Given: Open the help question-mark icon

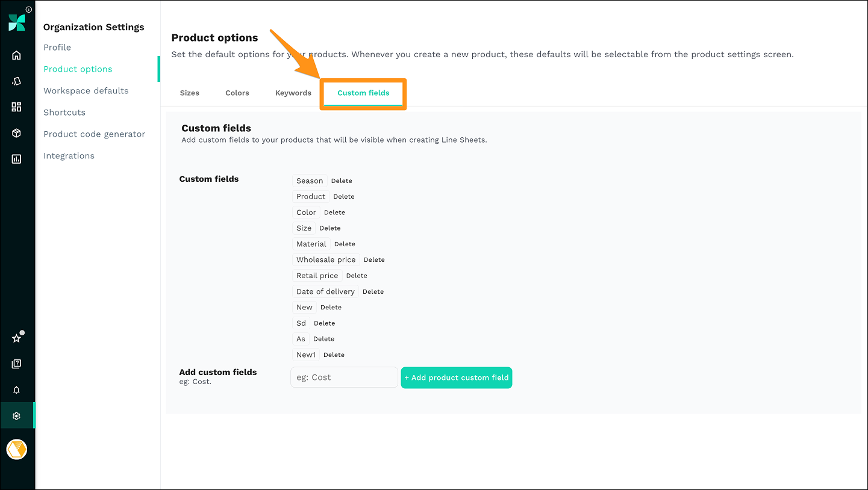Looking at the screenshot, I should (17, 364).
